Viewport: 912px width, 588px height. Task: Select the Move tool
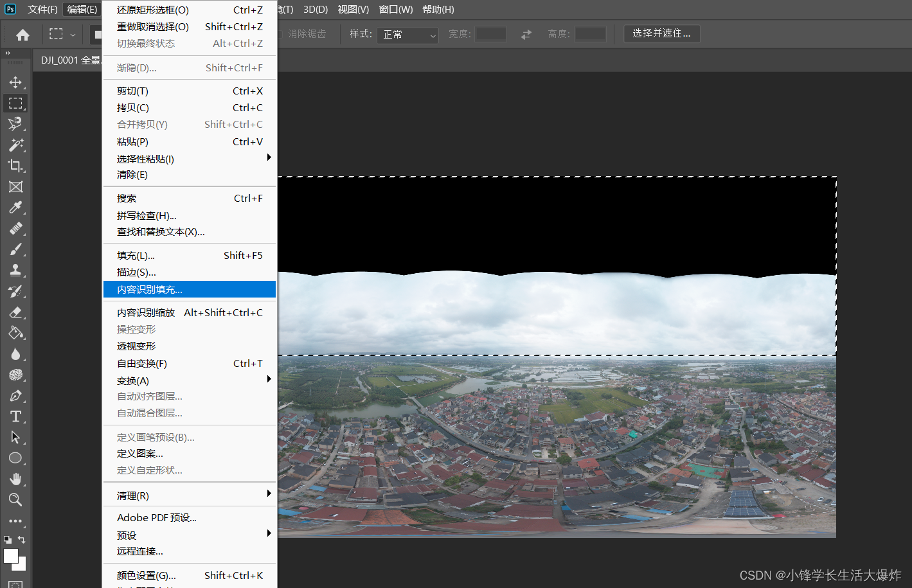pos(15,82)
